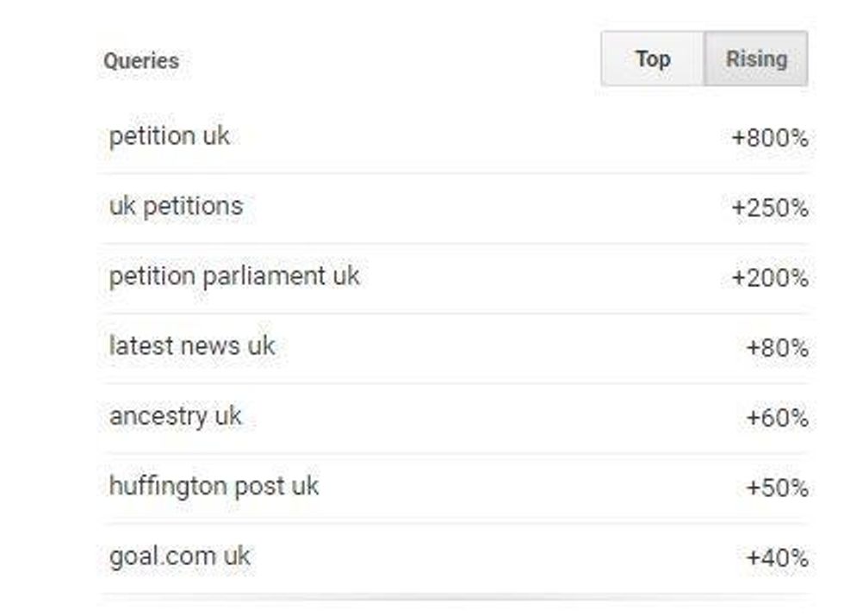
Task: Click the +250% rising value
Action: click(769, 208)
